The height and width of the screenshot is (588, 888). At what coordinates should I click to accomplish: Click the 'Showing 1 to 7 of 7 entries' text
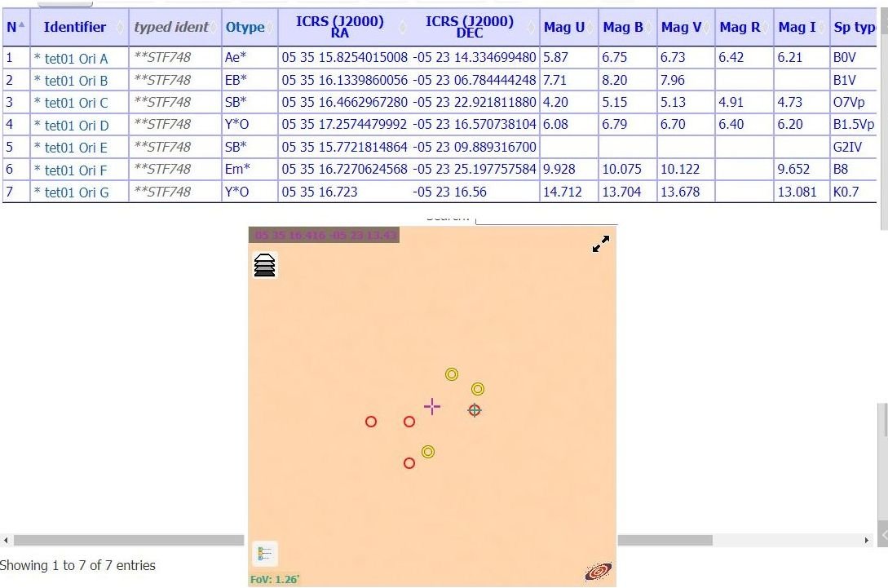coord(77,565)
